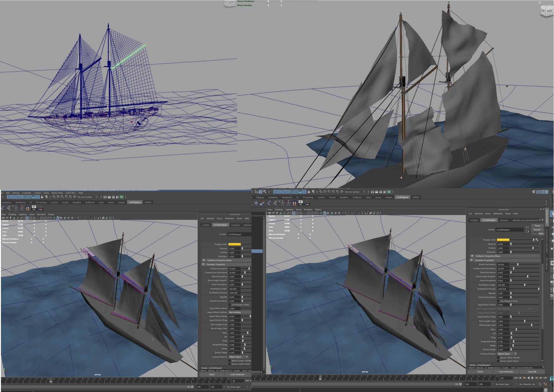This screenshot has height=392, width=554.
Task: Collapse Dynamic Properties section in left panel
Action: [203, 264]
